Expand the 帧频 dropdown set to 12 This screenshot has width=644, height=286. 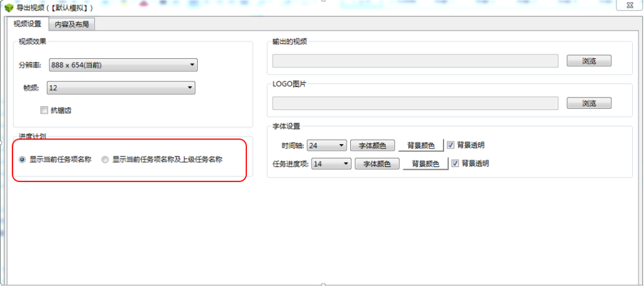tap(121, 88)
